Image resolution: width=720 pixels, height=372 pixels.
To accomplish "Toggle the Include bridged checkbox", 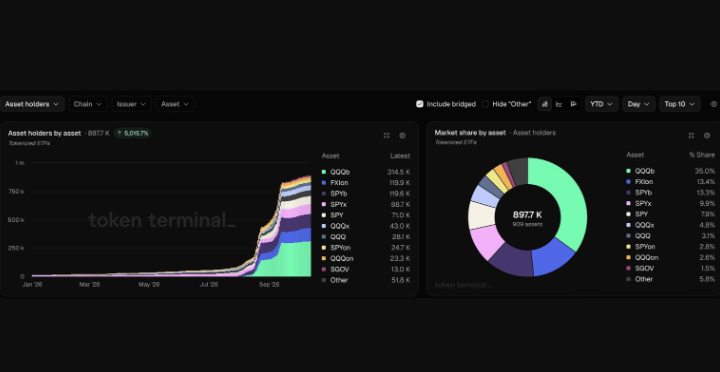I will (x=419, y=104).
